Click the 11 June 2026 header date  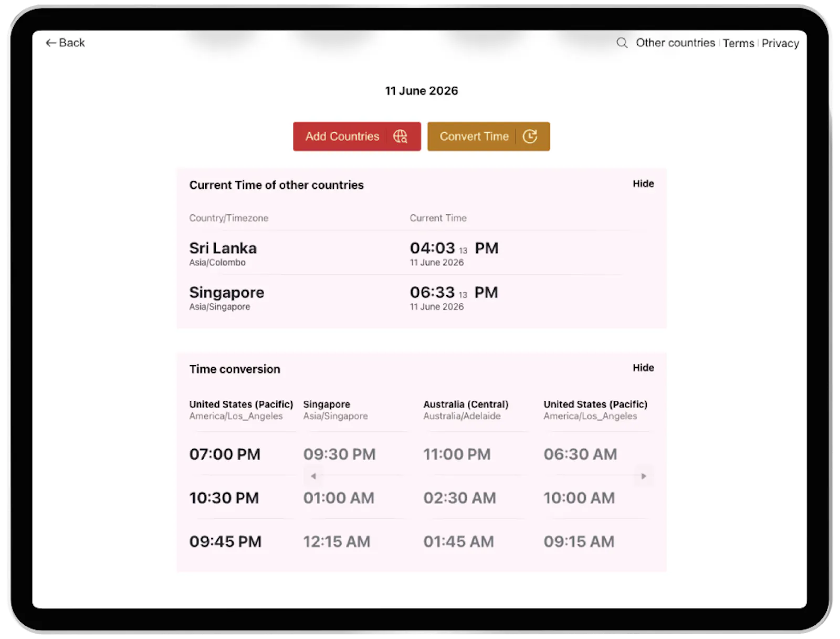coord(422,91)
